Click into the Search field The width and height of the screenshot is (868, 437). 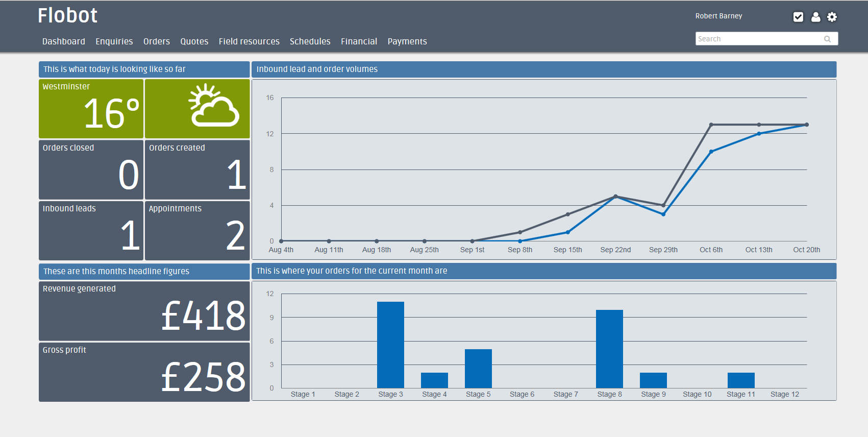point(766,39)
